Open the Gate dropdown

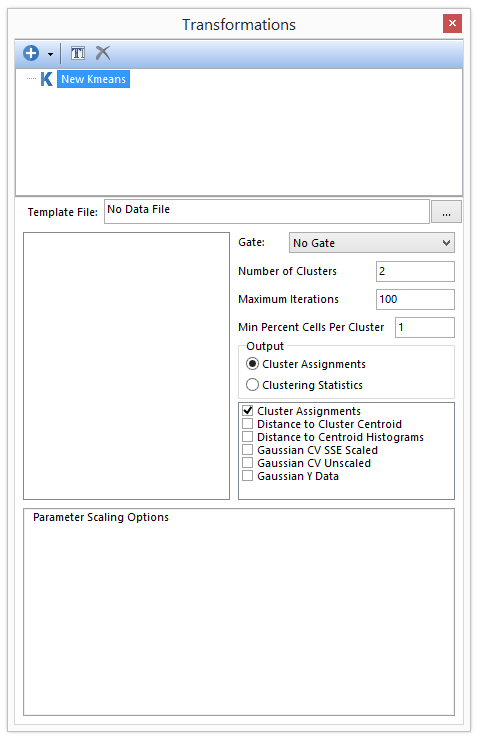click(x=372, y=243)
